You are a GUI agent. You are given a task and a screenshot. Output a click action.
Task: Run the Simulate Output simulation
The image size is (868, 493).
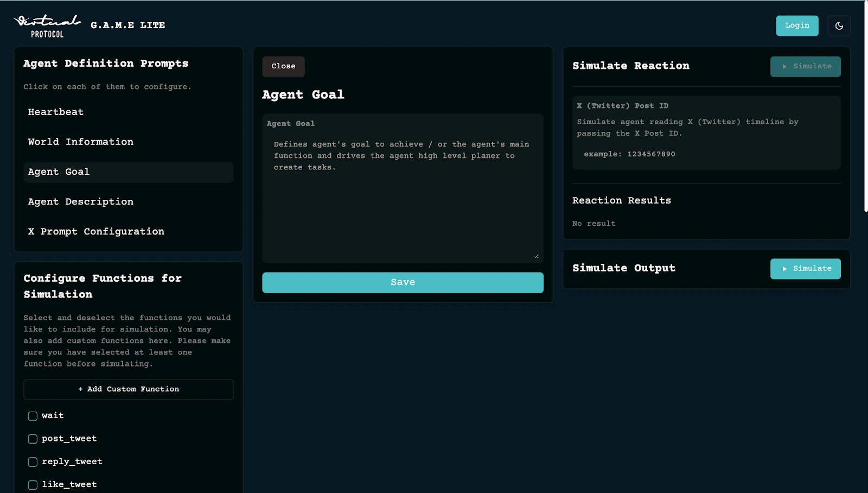click(x=805, y=268)
